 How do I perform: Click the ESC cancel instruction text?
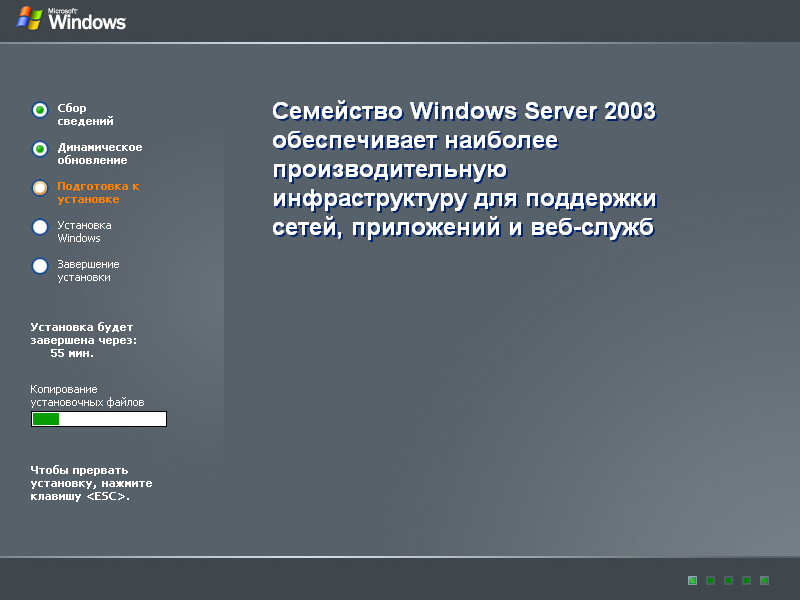pos(91,483)
